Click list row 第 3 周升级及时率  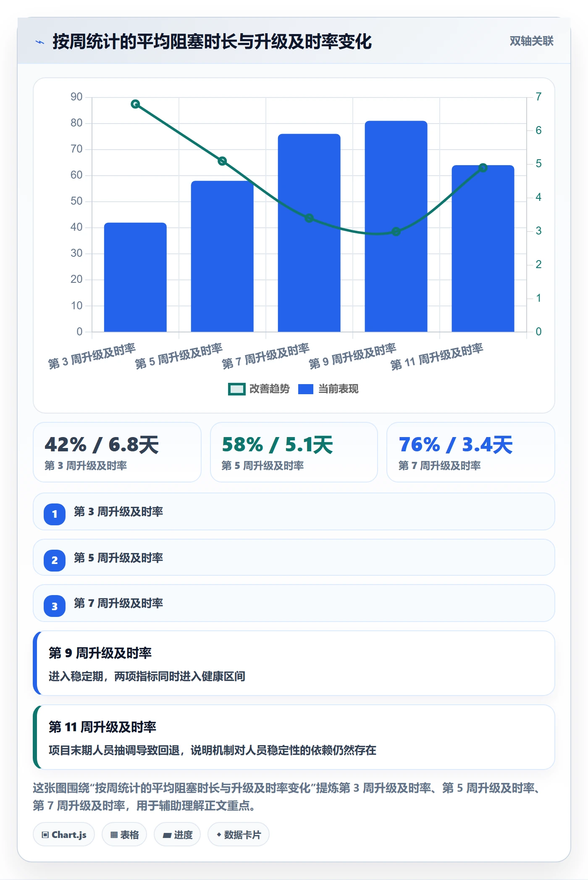click(294, 511)
